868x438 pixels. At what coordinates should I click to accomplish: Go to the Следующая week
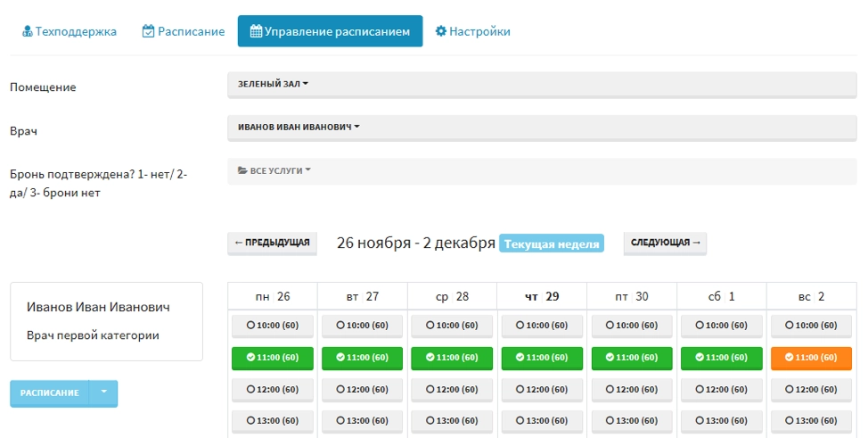(x=665, y=243)
